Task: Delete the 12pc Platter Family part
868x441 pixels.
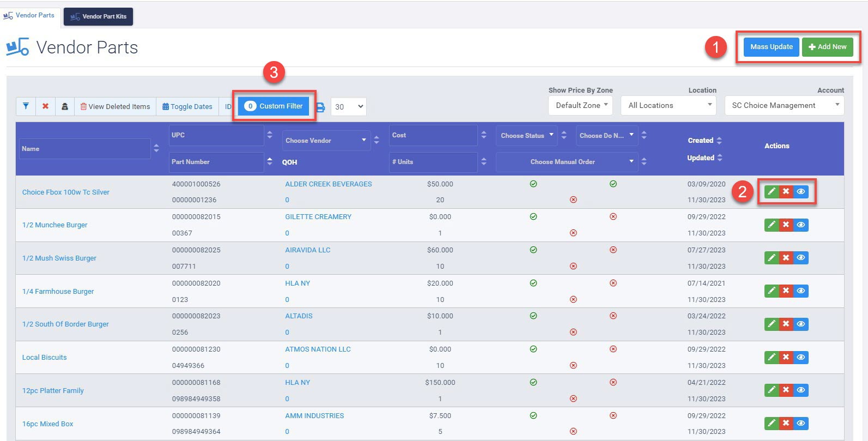Action: (786, 390)
